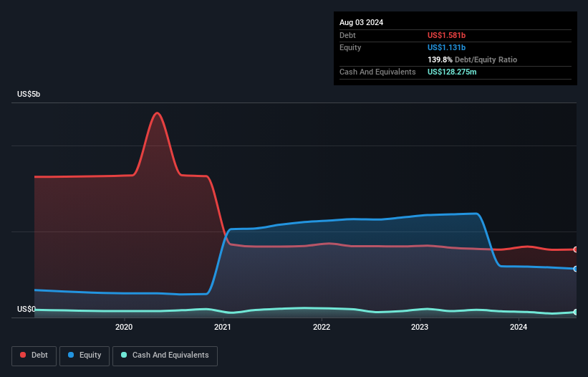Click the Debt label in tooltip
588x377 pixels.
point(347,35)
